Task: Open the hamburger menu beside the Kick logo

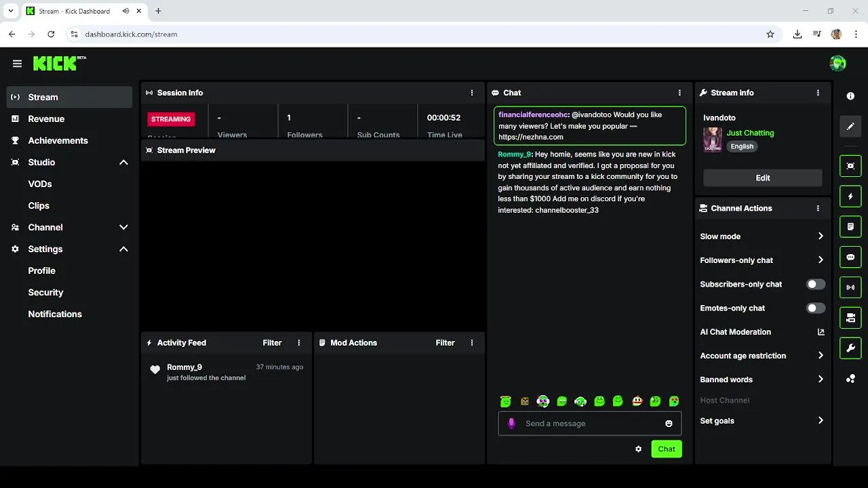Action: tap(17, 64)
